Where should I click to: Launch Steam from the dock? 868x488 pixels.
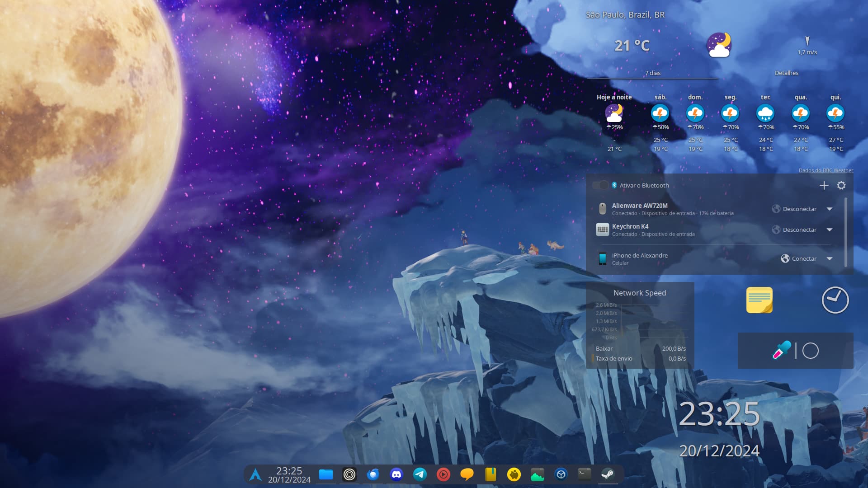point(608,474)
